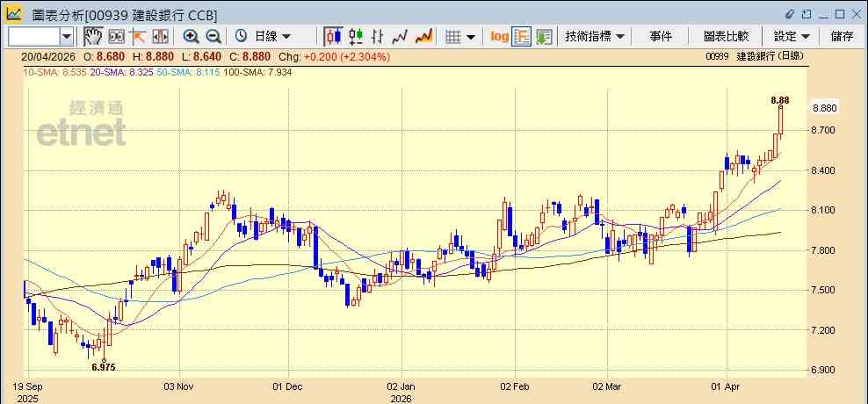Click the 01 Dec date axis label
The image size is (868, 404).
click(288, 386)
